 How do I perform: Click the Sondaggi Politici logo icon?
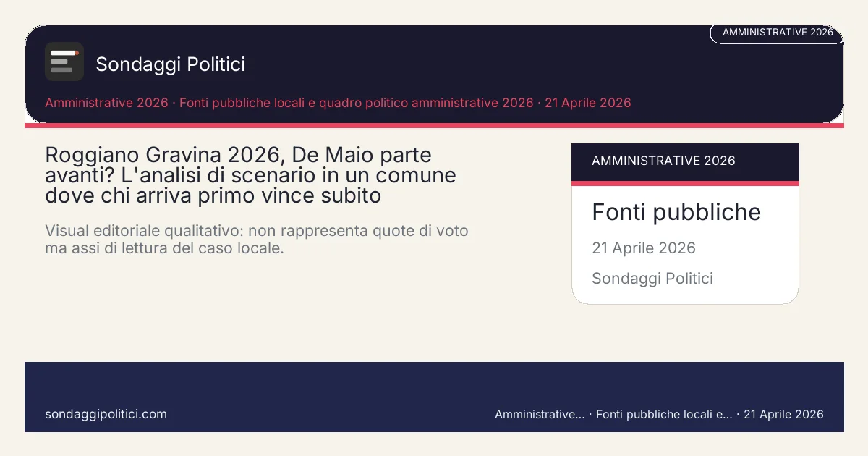64,62
